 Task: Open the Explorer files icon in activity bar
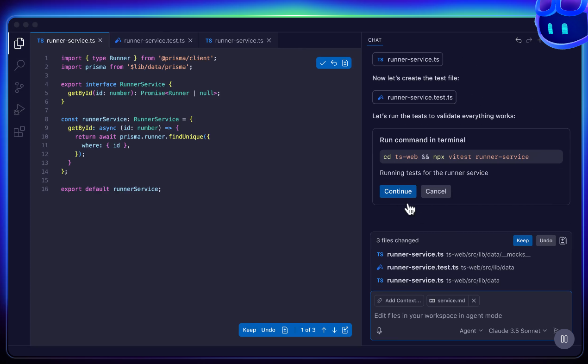click(19, 43)
